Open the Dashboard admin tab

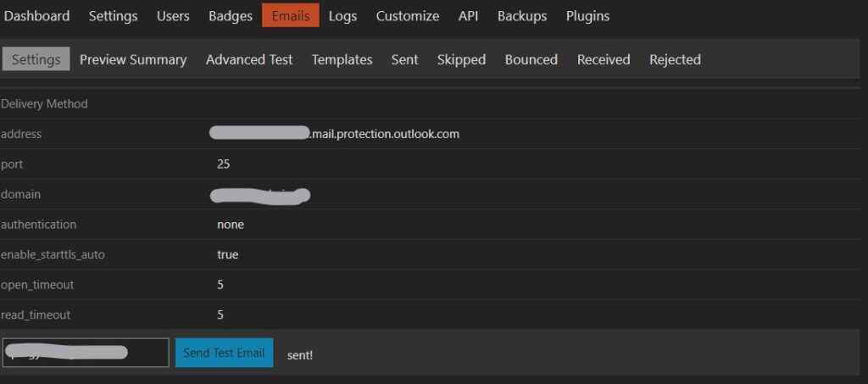[x=36, y=16]
